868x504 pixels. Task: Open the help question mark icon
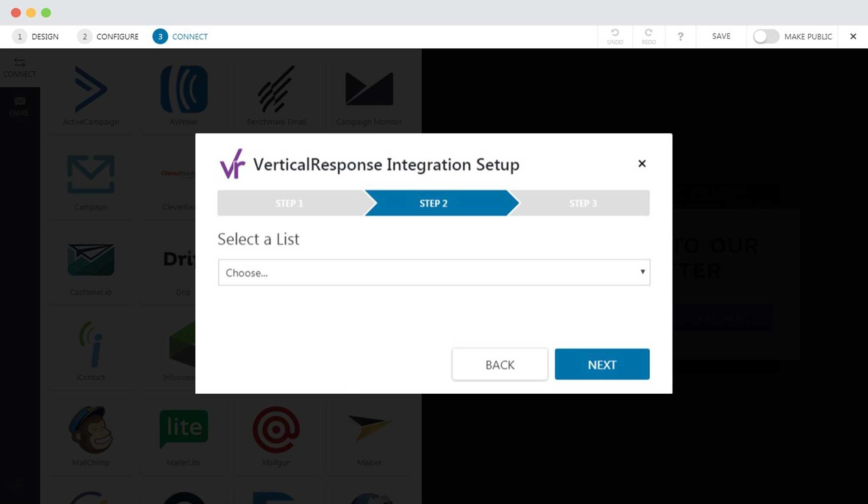pos(680,36)
